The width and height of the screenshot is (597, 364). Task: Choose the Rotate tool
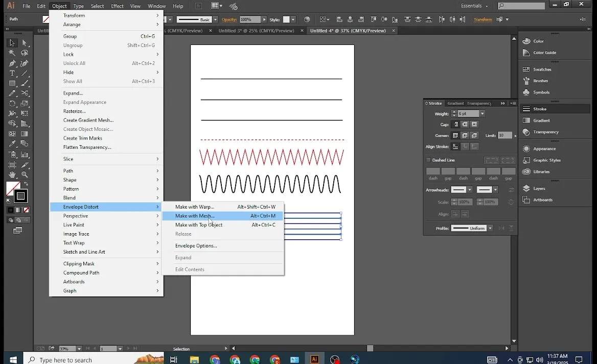click(x=12, y=103)
